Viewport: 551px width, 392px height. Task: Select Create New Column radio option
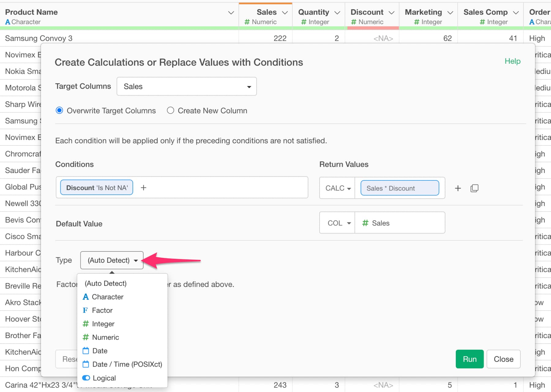pos(171,111)
